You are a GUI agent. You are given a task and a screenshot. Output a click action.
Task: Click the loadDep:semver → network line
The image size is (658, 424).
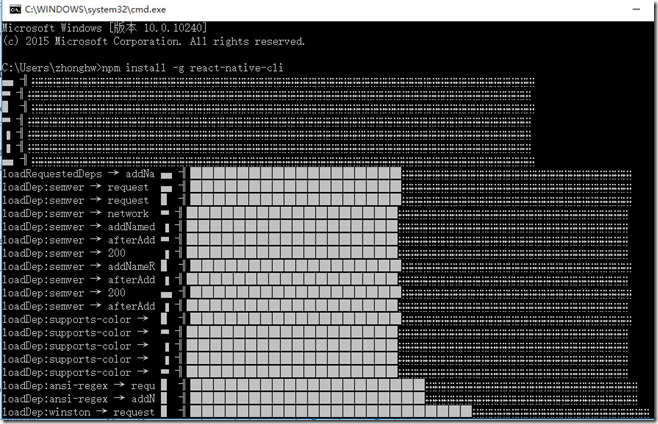[x=76, y=214]
